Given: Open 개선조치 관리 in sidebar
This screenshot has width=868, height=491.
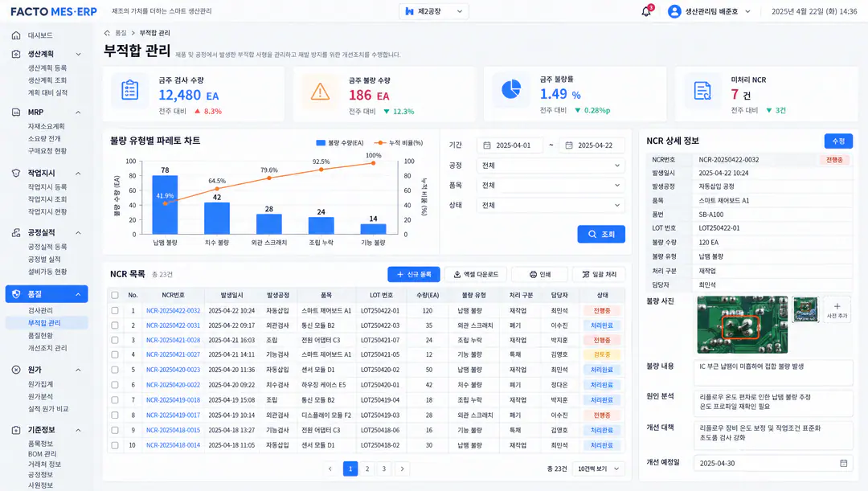Looking at the screenshot, I should (x=47, y=348).
